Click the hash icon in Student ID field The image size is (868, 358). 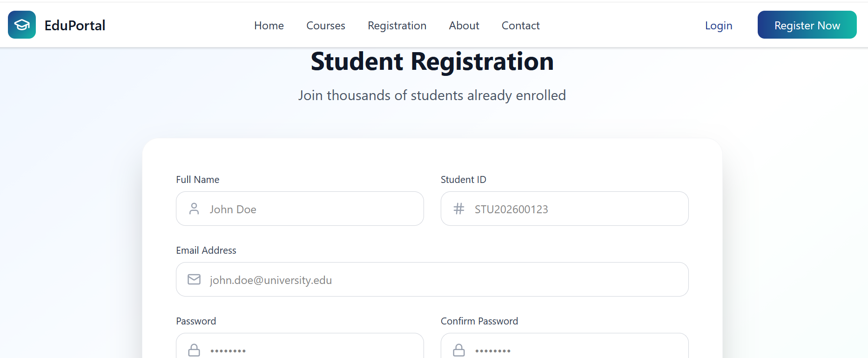click(459, 209)
